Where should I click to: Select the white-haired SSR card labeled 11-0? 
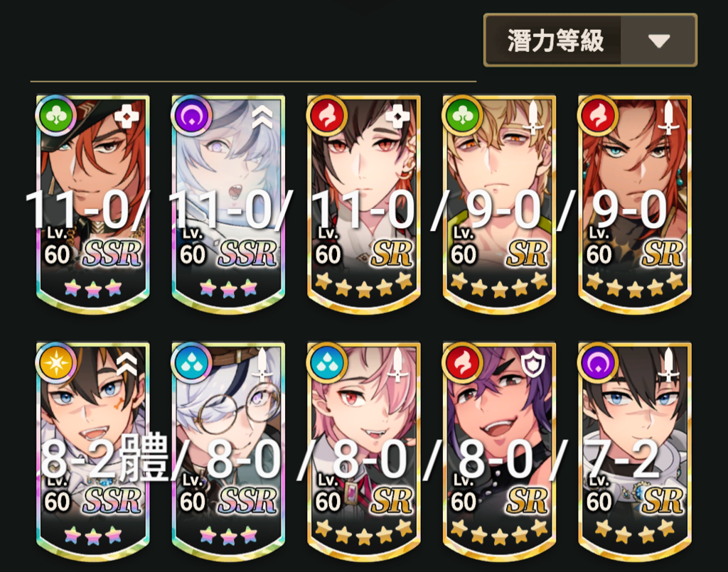(x=228, y=204)
